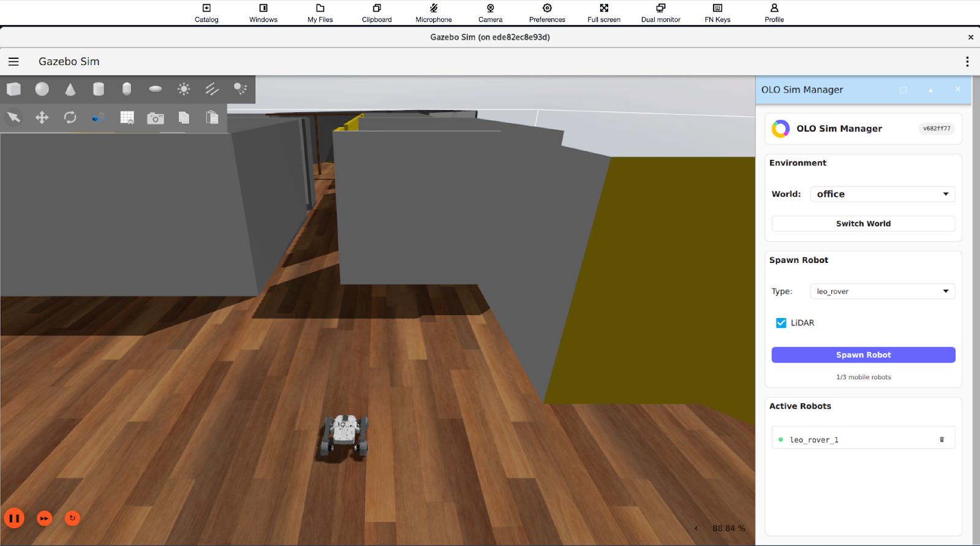The image size is (980, 546).
Task: Open the World dropdown showing office
Action: point(882,194)
